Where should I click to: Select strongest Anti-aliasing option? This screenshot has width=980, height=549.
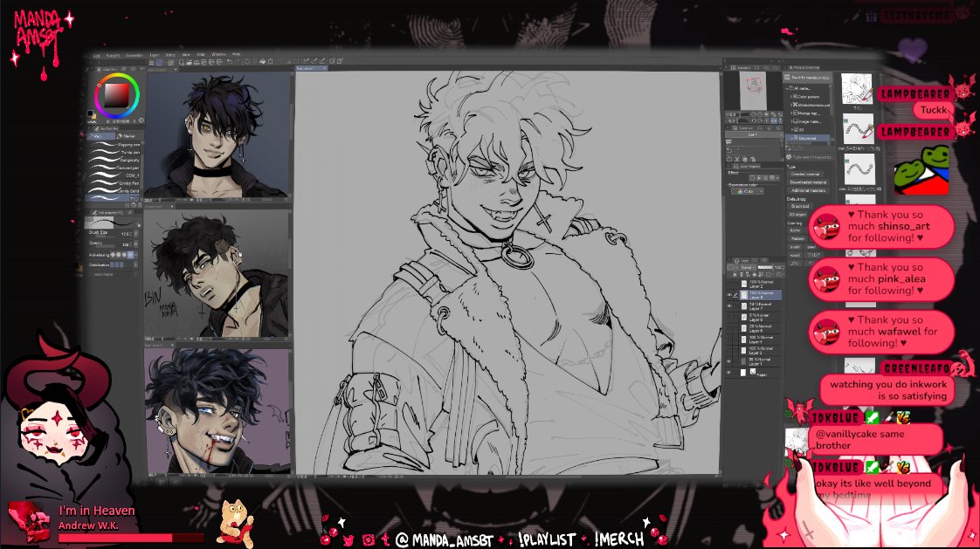click(x=131, y=255)
